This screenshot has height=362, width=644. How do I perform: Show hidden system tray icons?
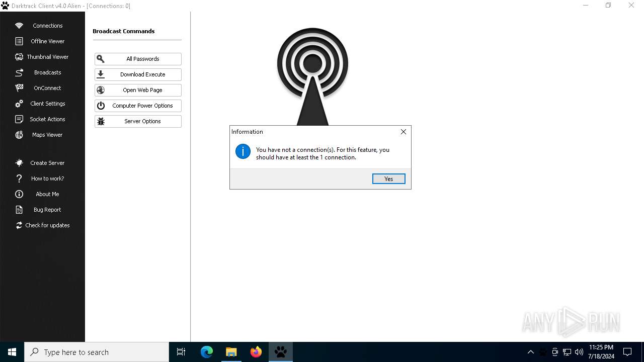tap(531, 352)
